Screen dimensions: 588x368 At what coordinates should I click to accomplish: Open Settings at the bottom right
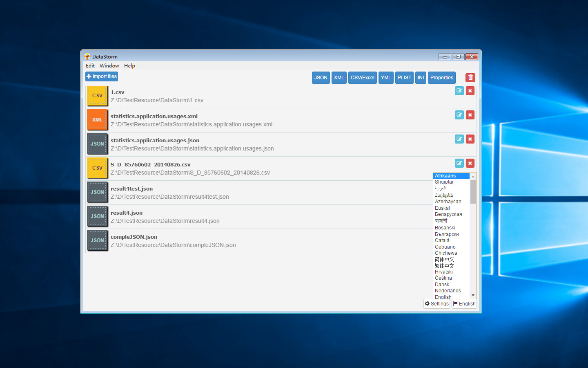(437, 304)
